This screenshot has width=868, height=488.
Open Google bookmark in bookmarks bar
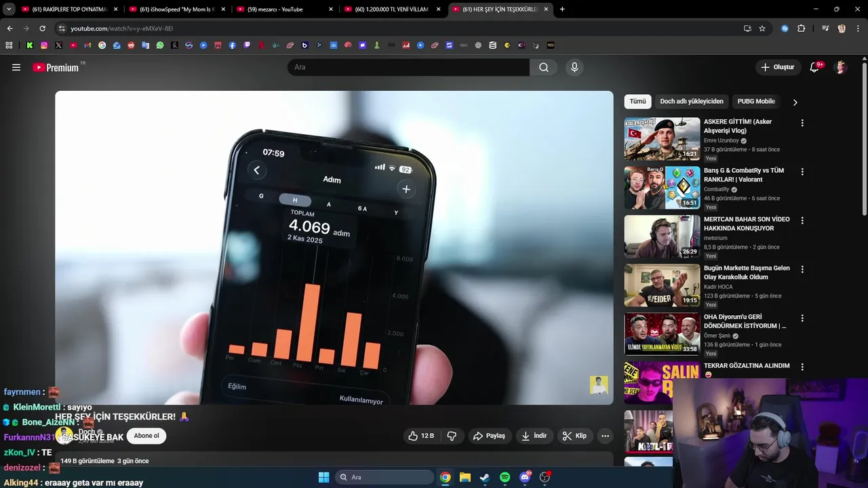click(102, 45)
